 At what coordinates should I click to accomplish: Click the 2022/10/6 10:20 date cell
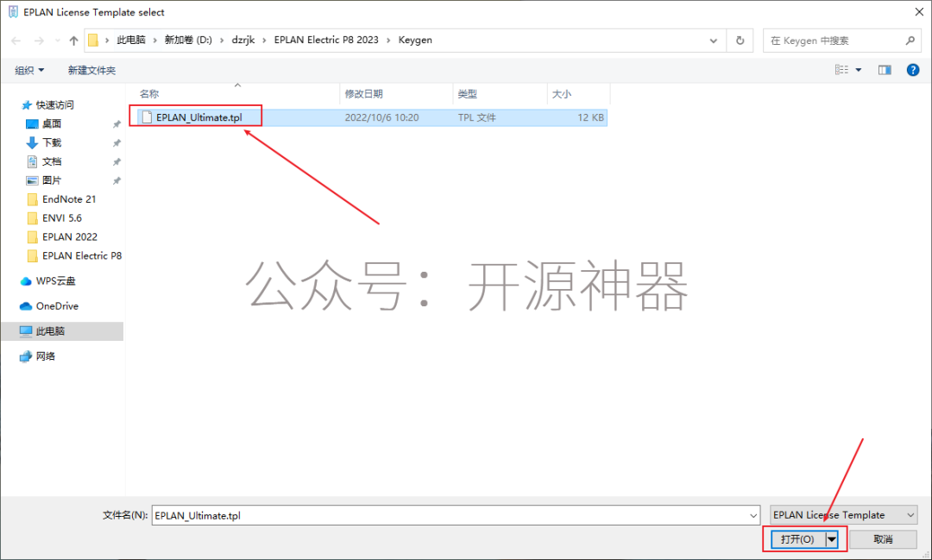click(x=381, y=117)
